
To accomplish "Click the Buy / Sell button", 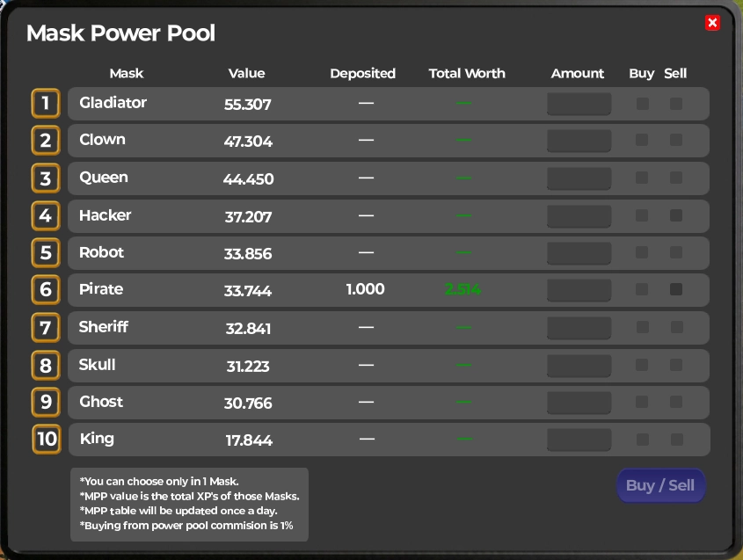I will click(660, 485).
